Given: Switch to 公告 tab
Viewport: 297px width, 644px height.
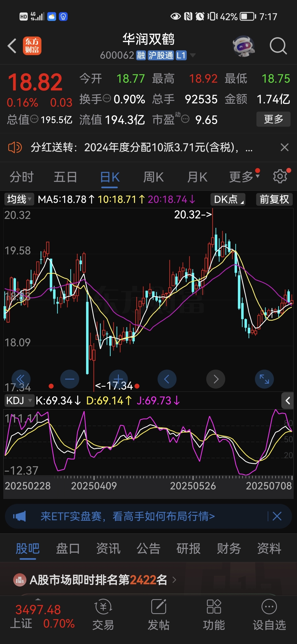Looking at the screenshot, I should pyautogui.click(x=148, y=549).
